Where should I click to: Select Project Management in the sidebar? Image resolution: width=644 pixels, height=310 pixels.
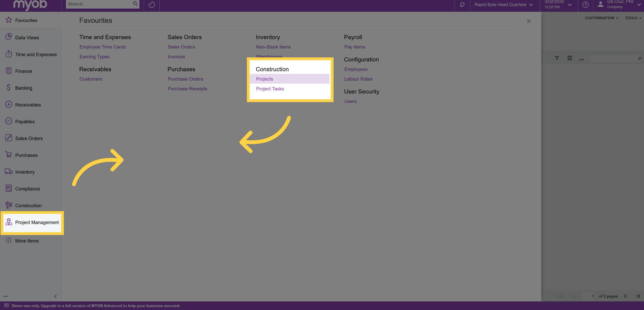click(x=32, y=222)
